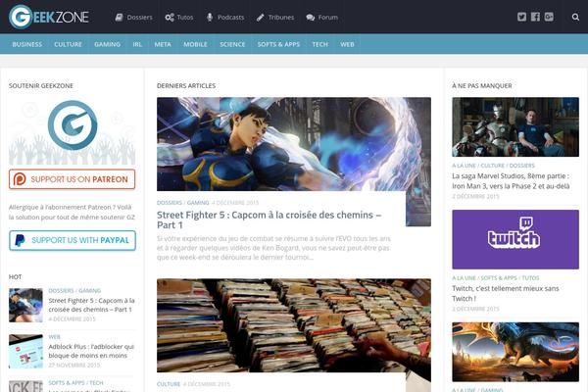The width and height of the screenshot is (588, 392).
Task: Click the GeekZone logo
Action: tap(49, 17)
